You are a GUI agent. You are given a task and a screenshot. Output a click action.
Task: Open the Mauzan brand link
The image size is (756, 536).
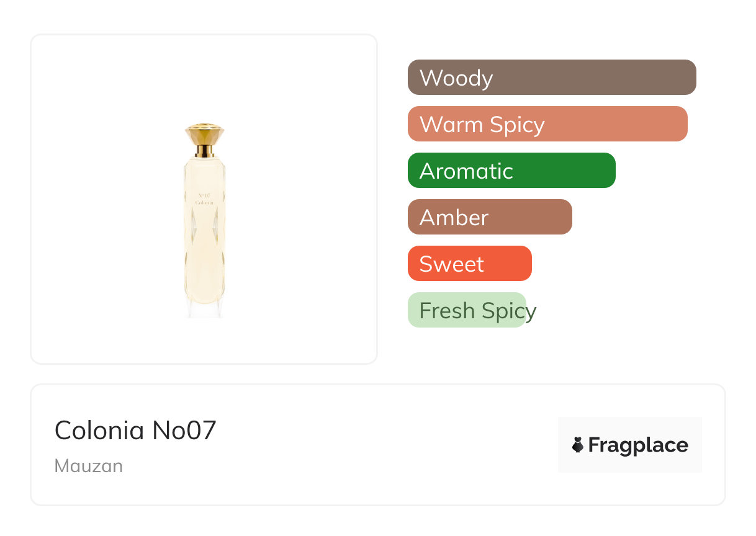pos(89,466)
